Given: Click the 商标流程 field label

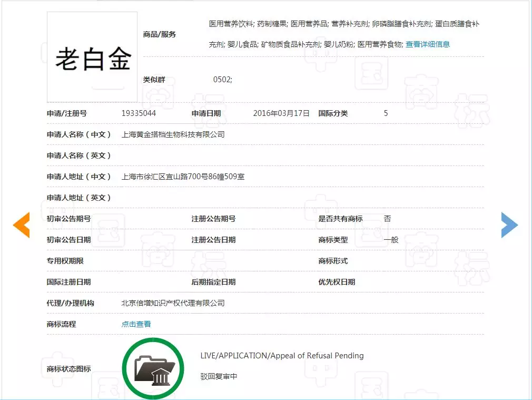Looking at the screenshot, I should [x=61, y=324].
